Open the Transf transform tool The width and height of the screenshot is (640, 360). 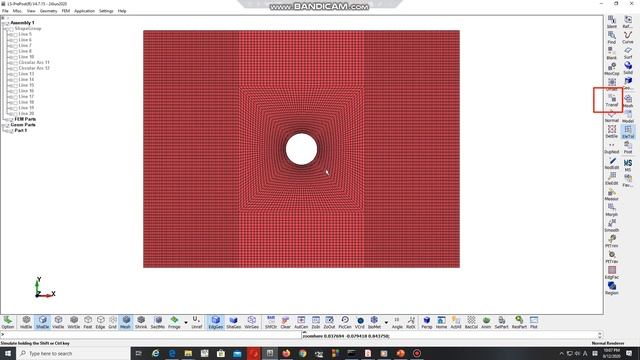[x=611, y=100]
